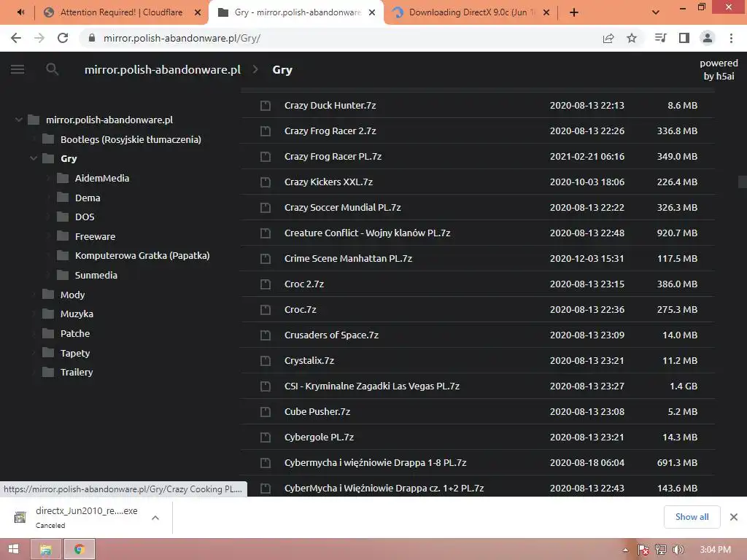Close the Cloudflare tab
Screen dimensions: 747x560
click(x=198, y=13)
